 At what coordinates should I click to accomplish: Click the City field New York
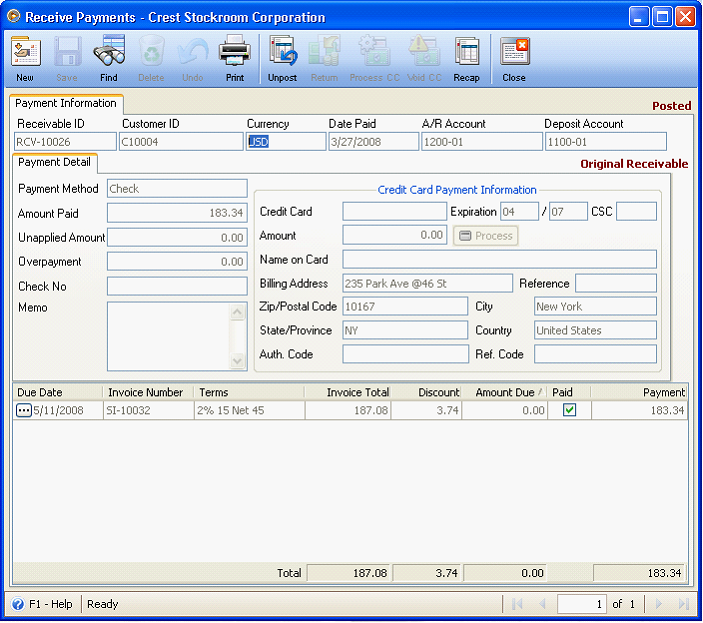point(595,306)
